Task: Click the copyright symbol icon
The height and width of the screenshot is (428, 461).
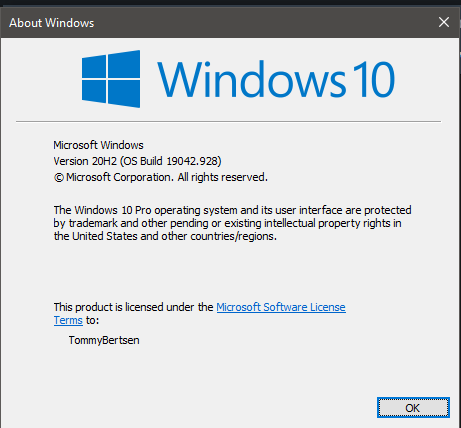Action: pos(59,178)
